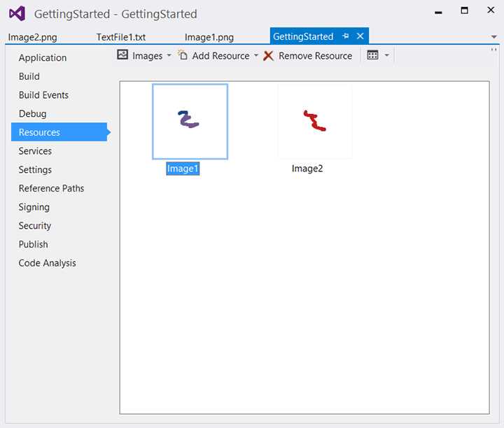This screenshot has width=504, height=428.
Task: Click the Add Resource label
Action: pyautogui.click(x=220, y=56)
